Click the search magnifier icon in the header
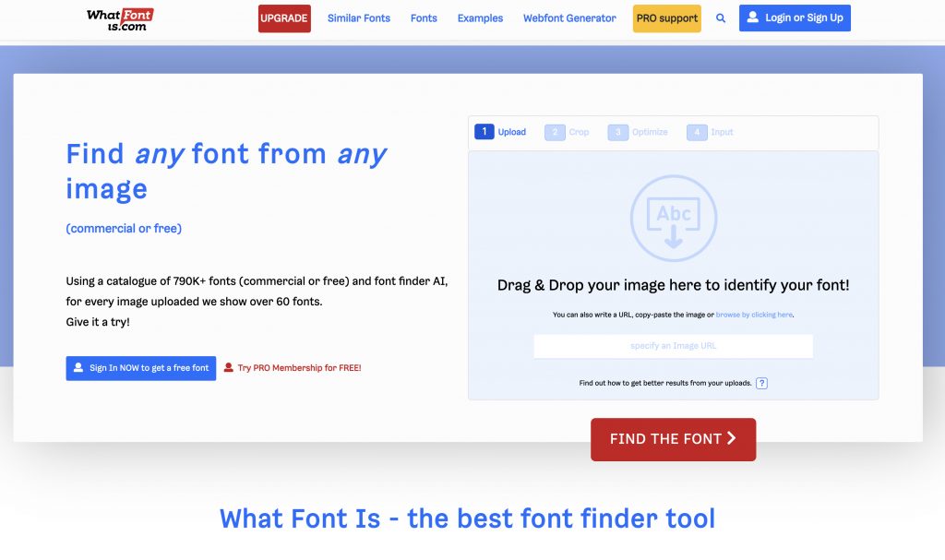 [x=721, y=18]
